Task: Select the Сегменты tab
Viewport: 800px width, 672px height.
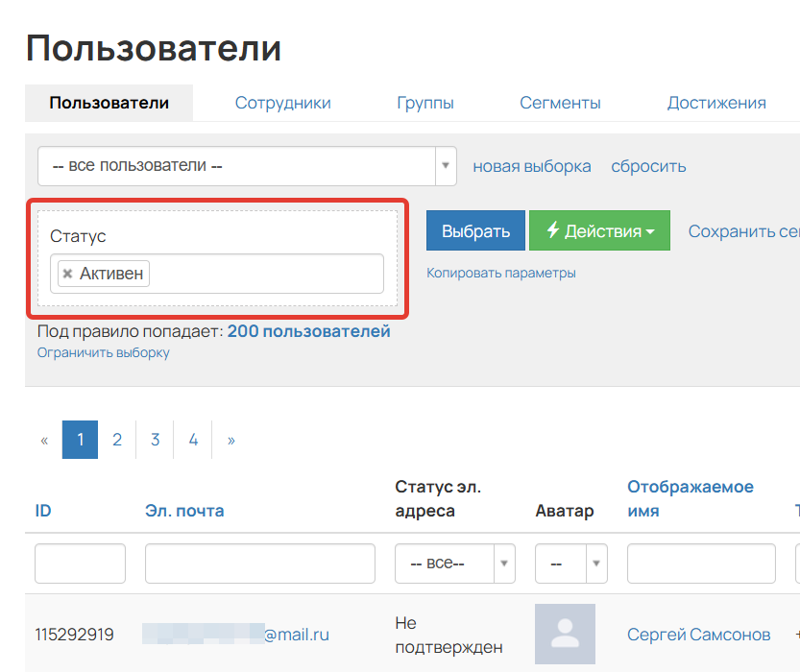Action: coord(560,102)
